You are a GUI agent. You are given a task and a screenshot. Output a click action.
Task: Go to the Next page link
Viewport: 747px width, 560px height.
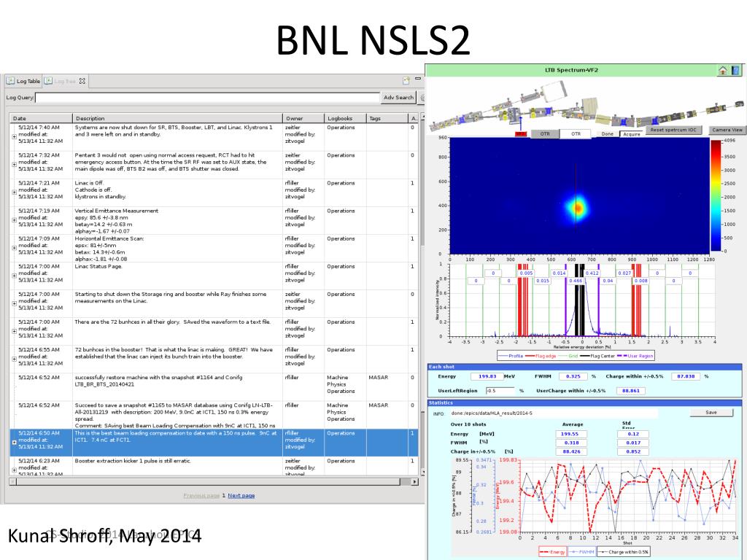(241, 496)
